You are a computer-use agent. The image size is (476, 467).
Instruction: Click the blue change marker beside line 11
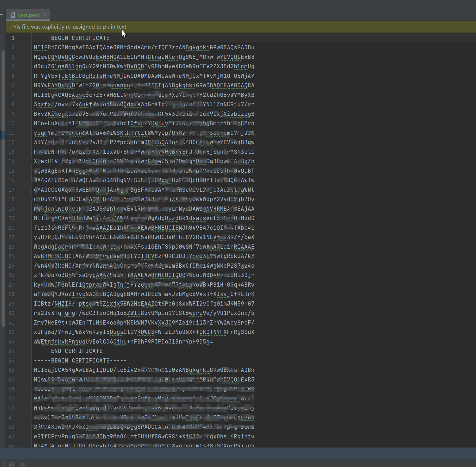[x=2, y=135]
